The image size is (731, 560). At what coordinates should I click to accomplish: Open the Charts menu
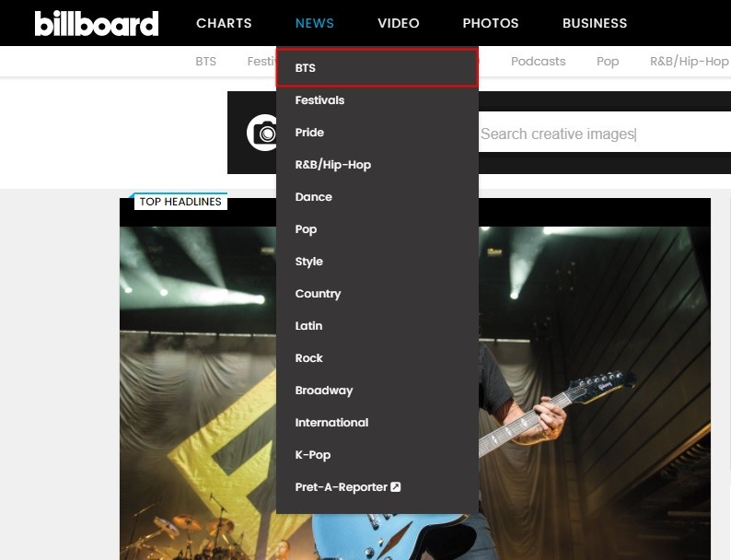coord(224,23)
